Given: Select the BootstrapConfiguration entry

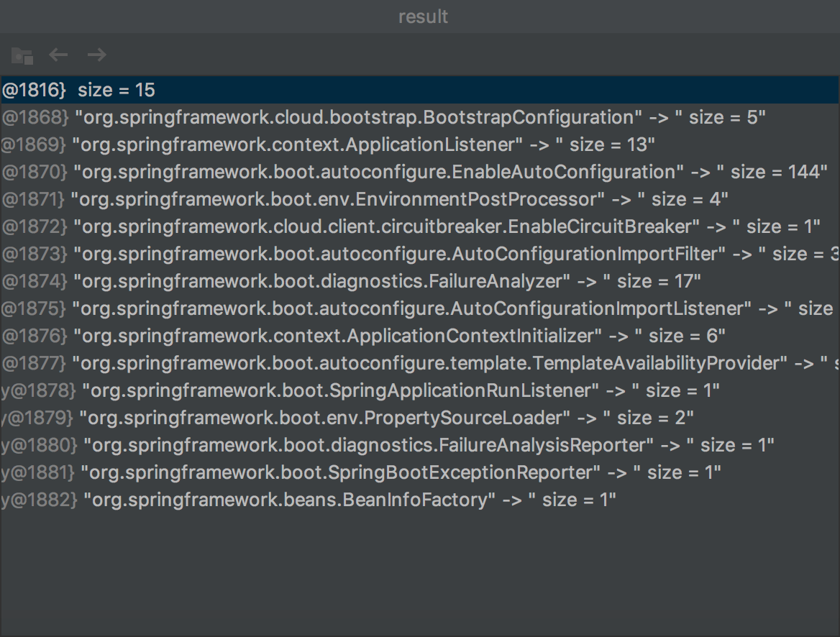Looking at the screenshot, I should tap(360, 117).
